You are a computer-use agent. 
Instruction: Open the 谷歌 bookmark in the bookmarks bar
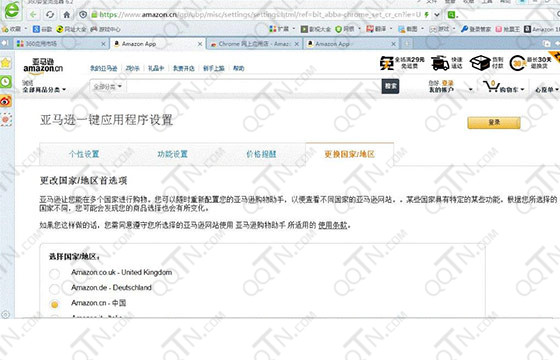(x=42, y=29)
